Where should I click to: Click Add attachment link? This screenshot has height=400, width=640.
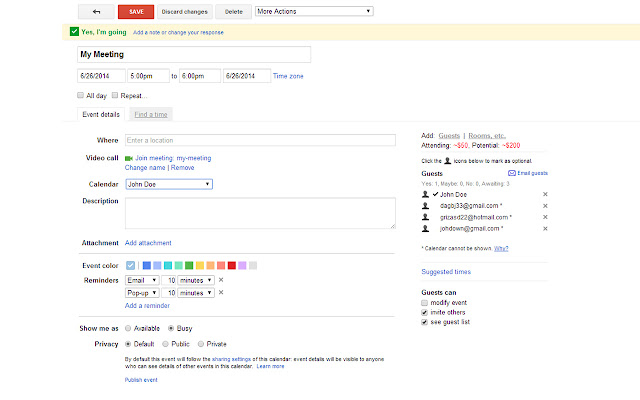point(148,243)
